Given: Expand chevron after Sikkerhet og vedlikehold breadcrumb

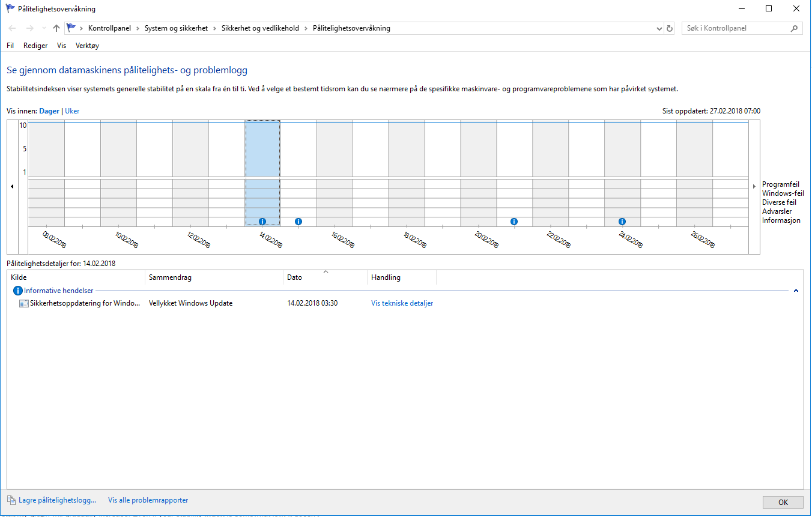Looking at the screenshot, I should pos(306,28).
